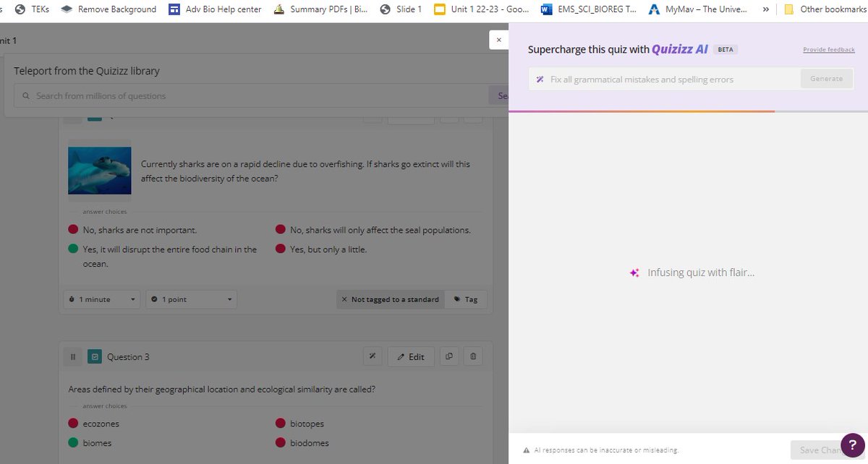Click the drag handle beside Question 3
Viewport: 868px width, 464px height.
72,356
